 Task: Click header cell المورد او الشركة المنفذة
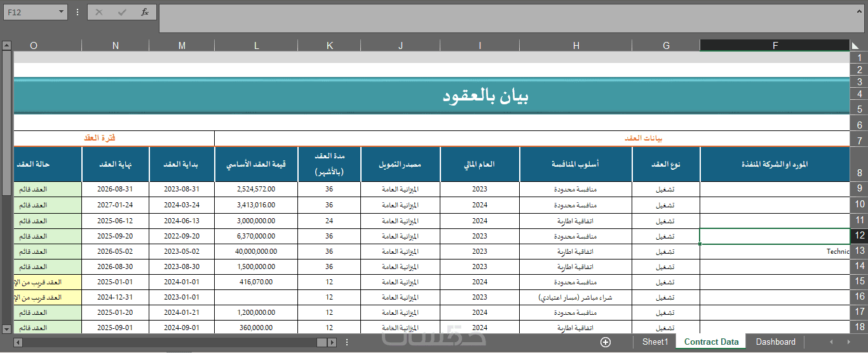click(775, 164)
